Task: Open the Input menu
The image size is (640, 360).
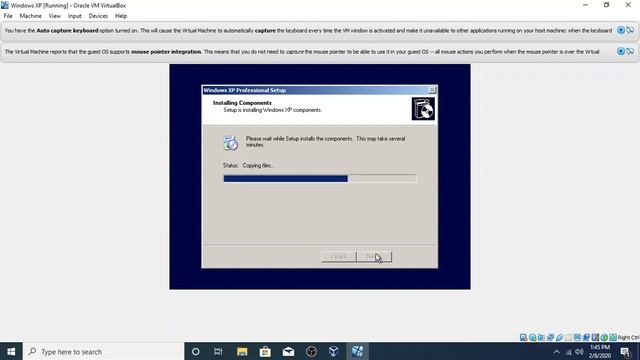Action: (x=75, y=16)
